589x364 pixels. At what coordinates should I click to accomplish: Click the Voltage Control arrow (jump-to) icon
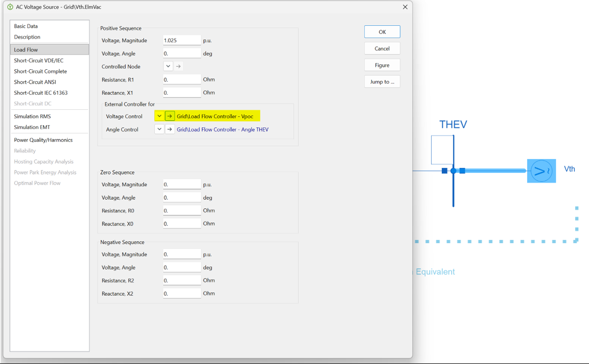click(x=170, y=116)
